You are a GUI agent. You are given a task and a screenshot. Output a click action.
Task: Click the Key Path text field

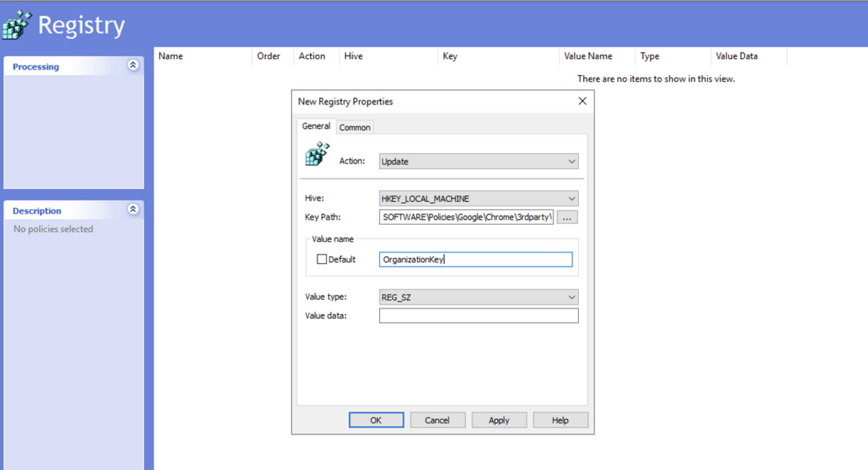(466, 217)
